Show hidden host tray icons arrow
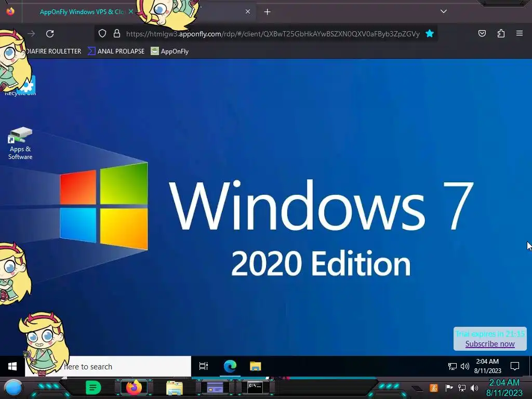 [418, 388]
